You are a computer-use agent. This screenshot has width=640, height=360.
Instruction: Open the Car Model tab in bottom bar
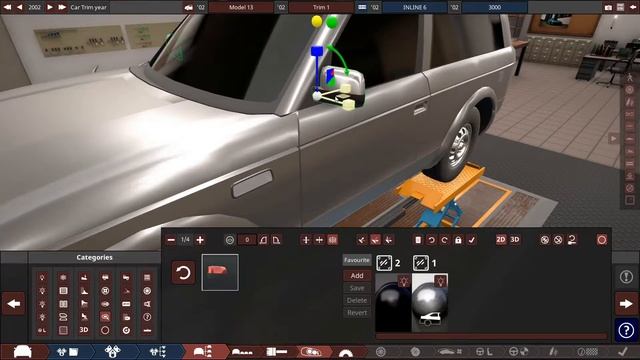[23, 351]
